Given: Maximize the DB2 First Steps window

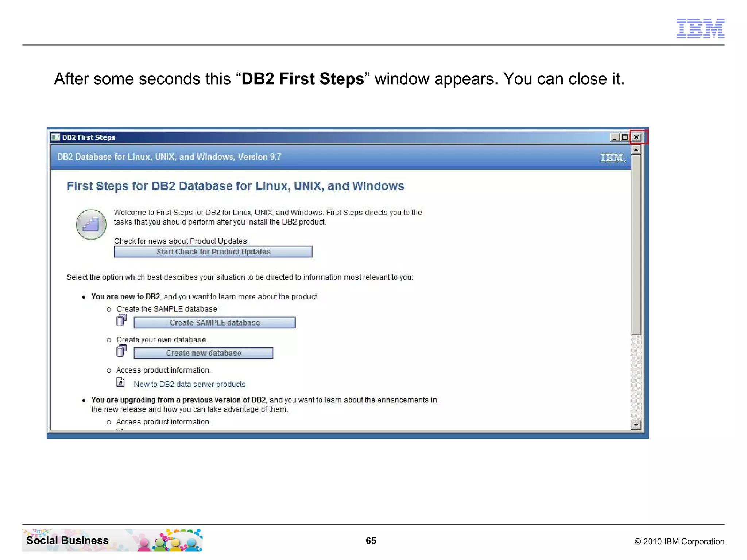Looking at the screenshot, I should [624, 137].
